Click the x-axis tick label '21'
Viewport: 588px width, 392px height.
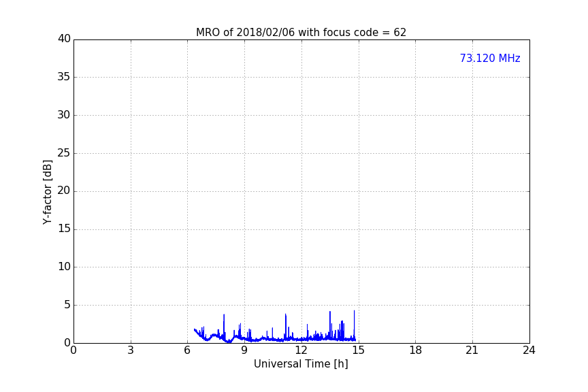point(472,350)
